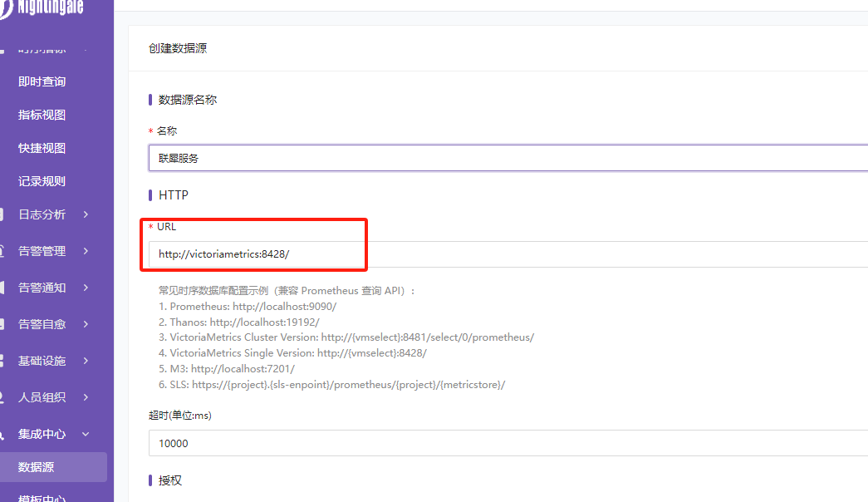This screenshot has height=502, width=868.
Task: Click the 基础设施 sidebar icon
Action: (3, 361)
